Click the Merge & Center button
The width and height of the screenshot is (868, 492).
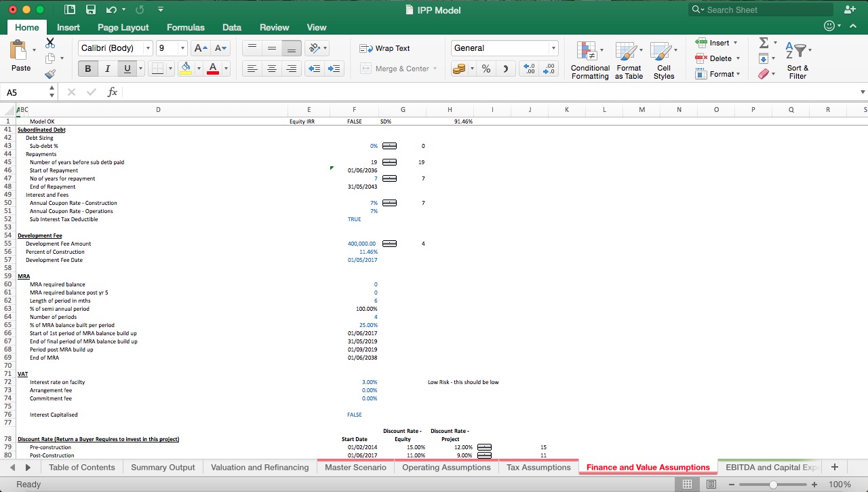(x=400, y=68)
